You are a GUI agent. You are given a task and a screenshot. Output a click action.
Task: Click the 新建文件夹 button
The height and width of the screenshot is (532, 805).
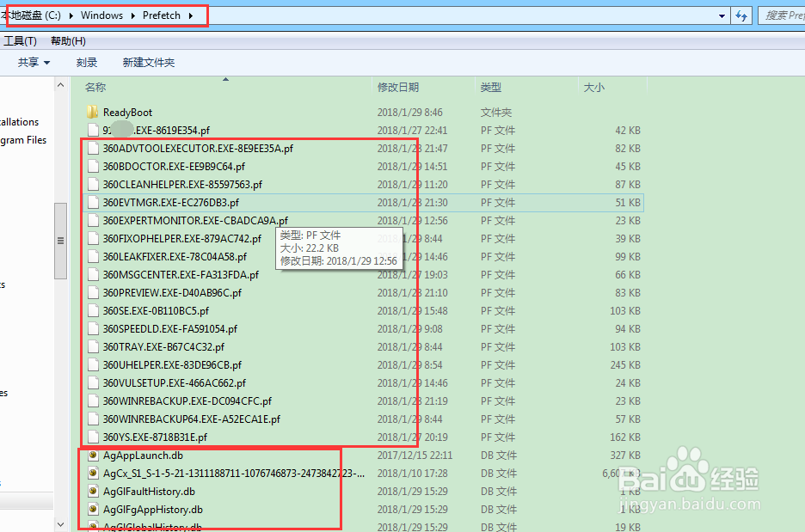tap(149, 63)
